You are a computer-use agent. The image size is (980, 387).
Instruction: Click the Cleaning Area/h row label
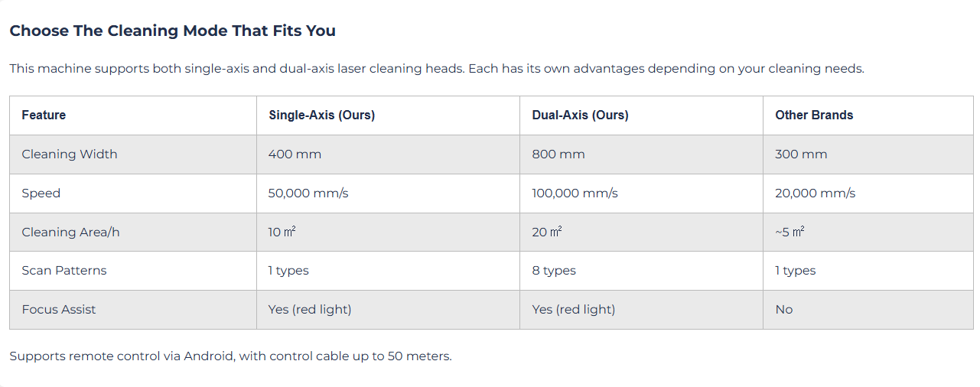click(x=70, y=233)
